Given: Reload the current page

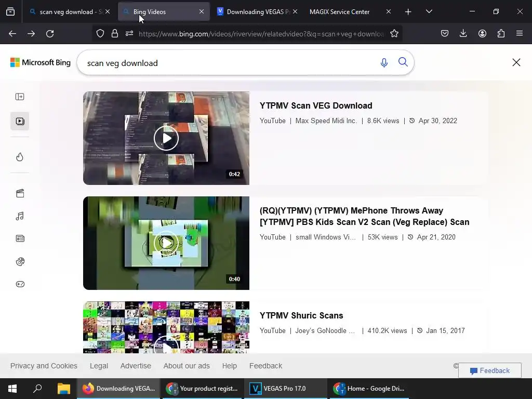Looking at the screenshot, I should (50, 34).
